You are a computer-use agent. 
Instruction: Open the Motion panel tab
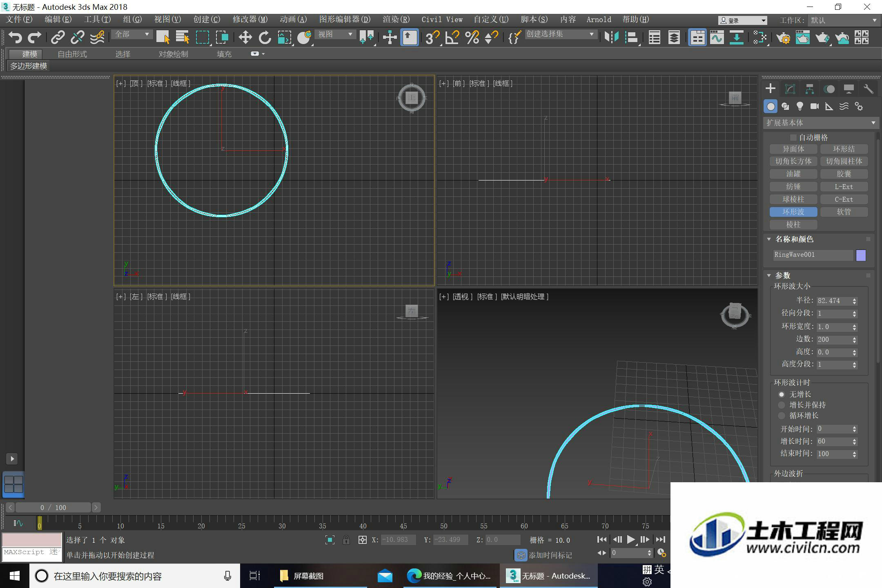point(829,89)
